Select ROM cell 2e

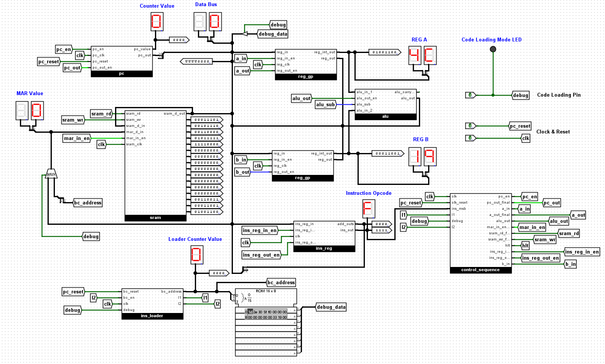(x=255, y=312)
